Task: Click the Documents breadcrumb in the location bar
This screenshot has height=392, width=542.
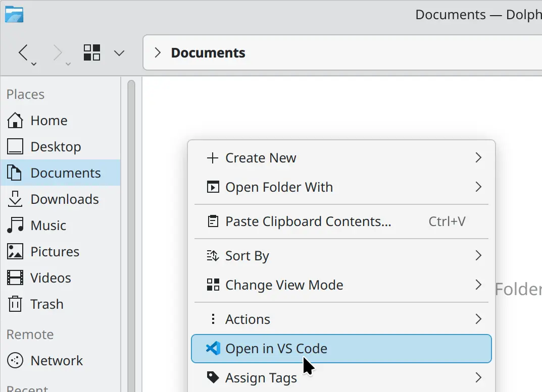Action: click(x=208, y=52)
